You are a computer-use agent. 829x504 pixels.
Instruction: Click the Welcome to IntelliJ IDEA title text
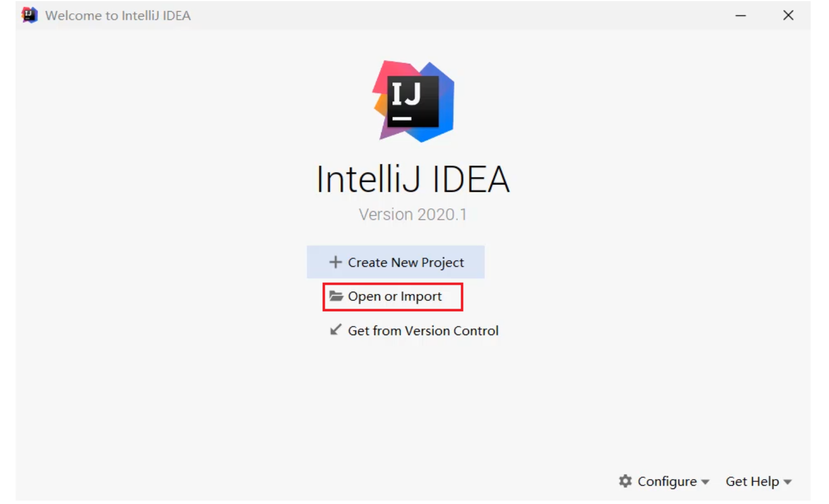118,16
